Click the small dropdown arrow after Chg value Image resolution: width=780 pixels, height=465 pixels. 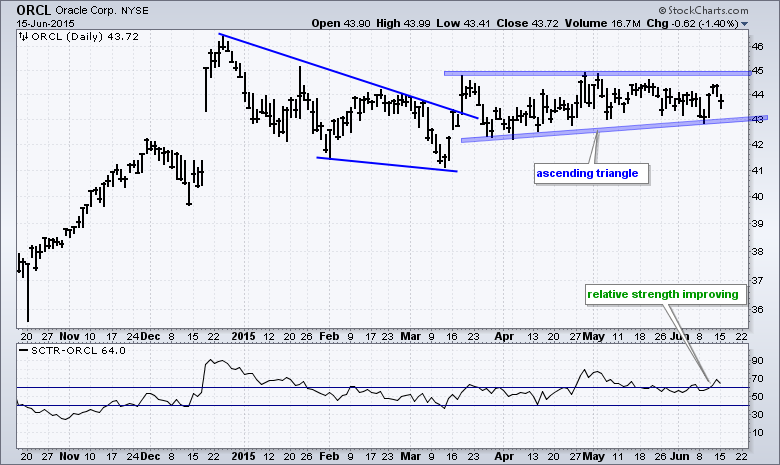click(x=744, y=24)
